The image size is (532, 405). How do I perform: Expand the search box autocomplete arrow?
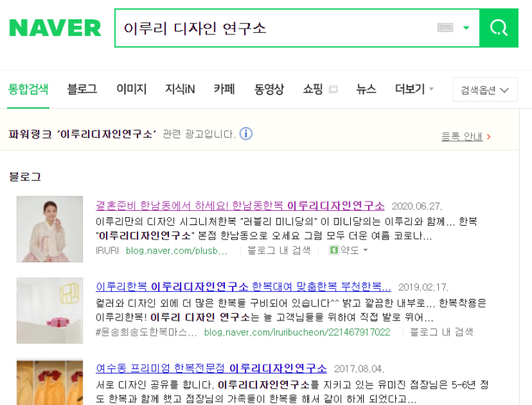(466, 28)
